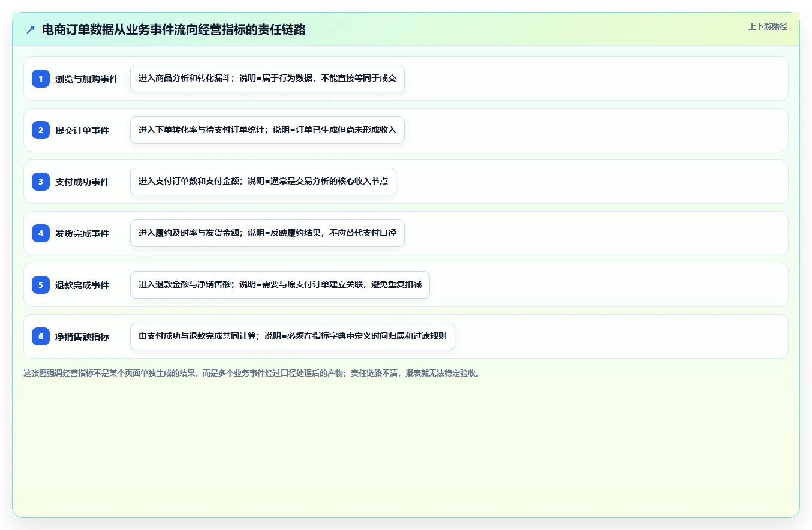Select the 提交订单事件 label
Image resolution: width=812 pixels, height=530 pixels.
(x=82, y=130)
